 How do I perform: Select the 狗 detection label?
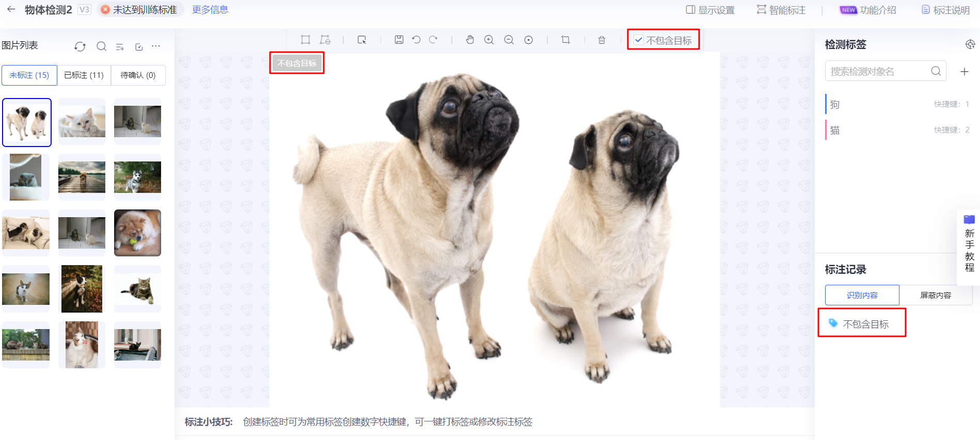point(897,104)
